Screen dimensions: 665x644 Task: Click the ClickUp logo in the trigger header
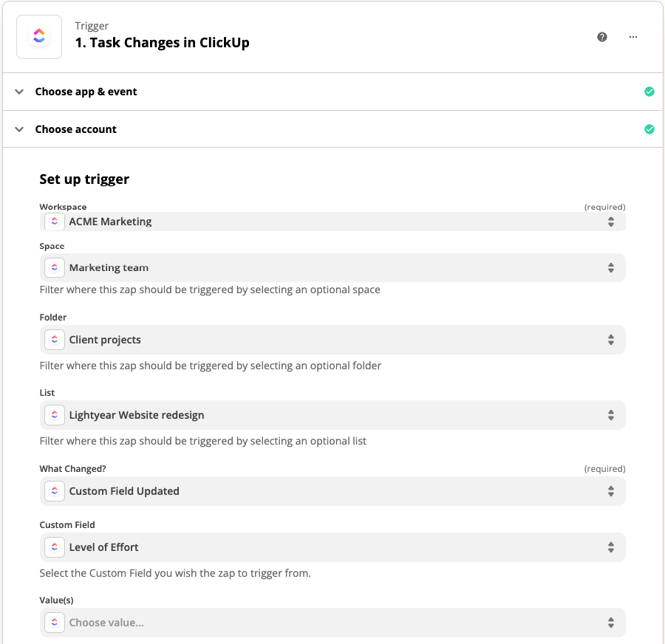tap(38, 36)
